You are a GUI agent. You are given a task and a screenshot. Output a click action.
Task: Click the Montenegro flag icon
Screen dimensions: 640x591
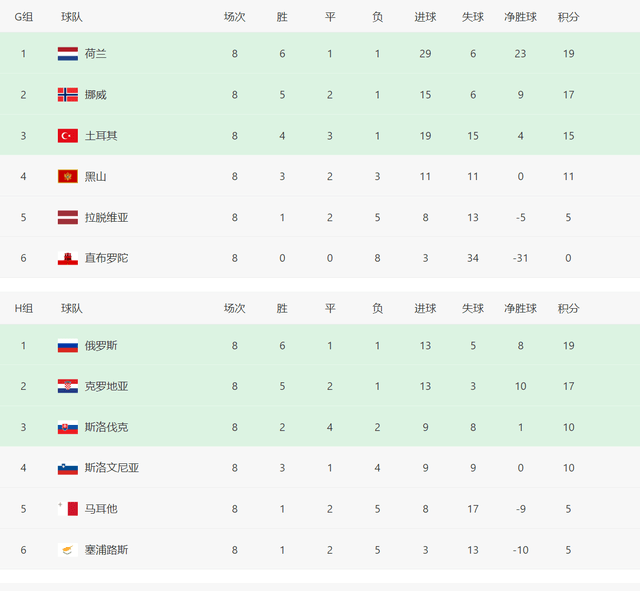tap(68, 177)
